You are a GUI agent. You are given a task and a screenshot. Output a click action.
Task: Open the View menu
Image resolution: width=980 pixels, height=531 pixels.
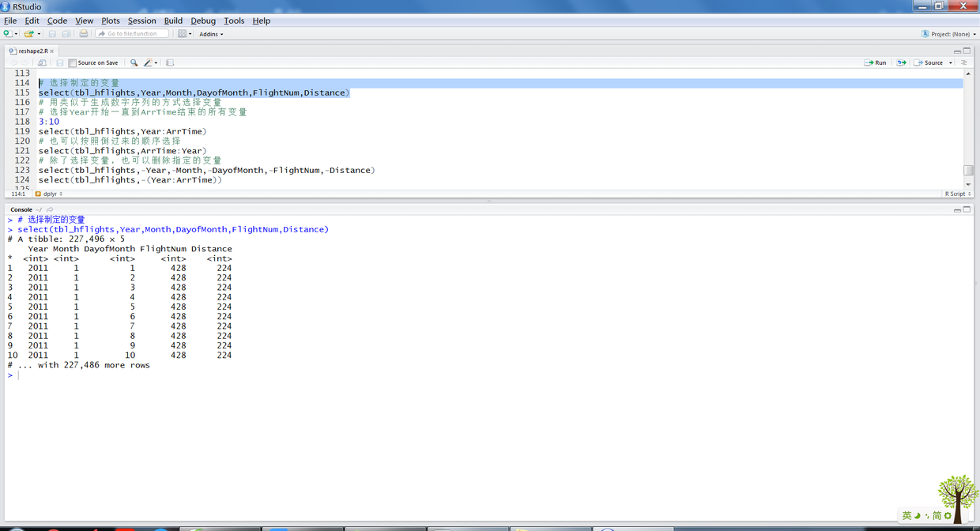[x=84, y=21]
